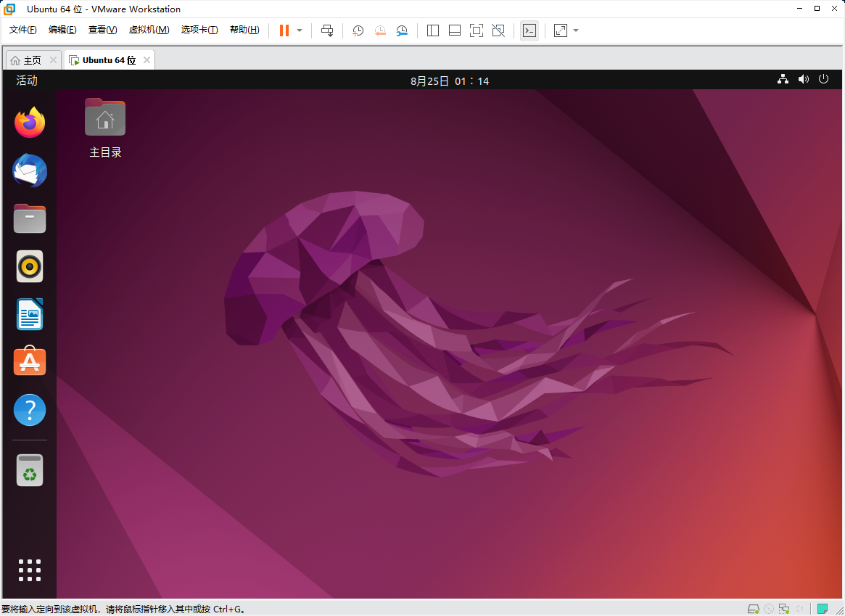Open the 虚拟机(M) menu
Image resolution: width=845 pixels, height=616 pixels.
(149, 30)
